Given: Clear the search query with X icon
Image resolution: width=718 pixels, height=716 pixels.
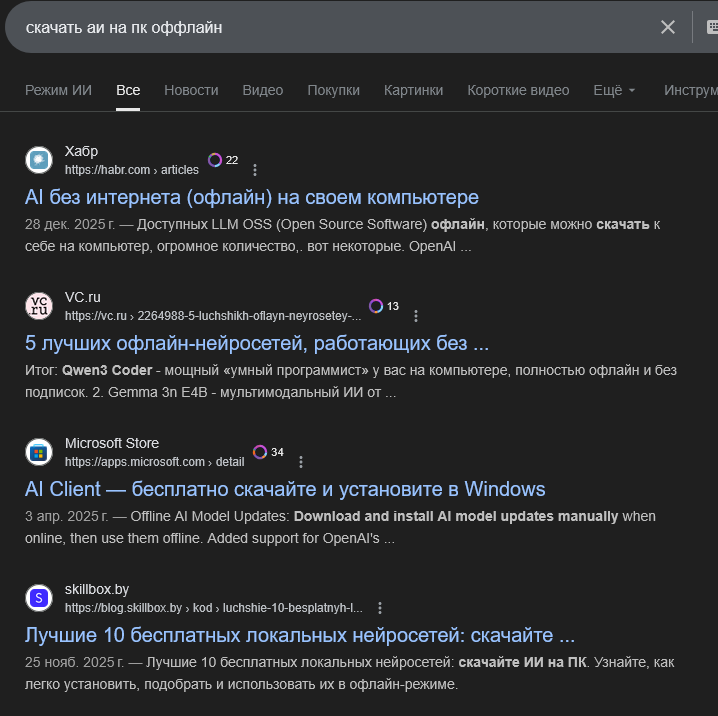Looking at the screenshot, I should pyautogui.click(x=668, y=27).
